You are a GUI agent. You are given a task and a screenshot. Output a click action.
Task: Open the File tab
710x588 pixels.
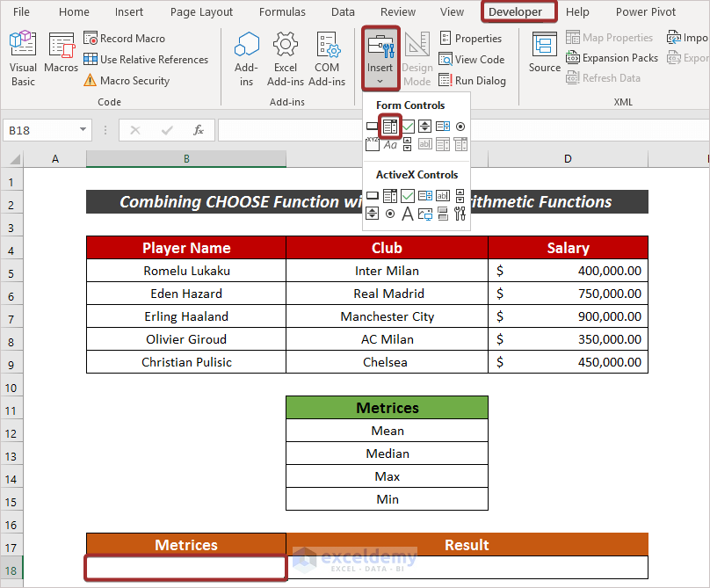[x=21, y=11]
